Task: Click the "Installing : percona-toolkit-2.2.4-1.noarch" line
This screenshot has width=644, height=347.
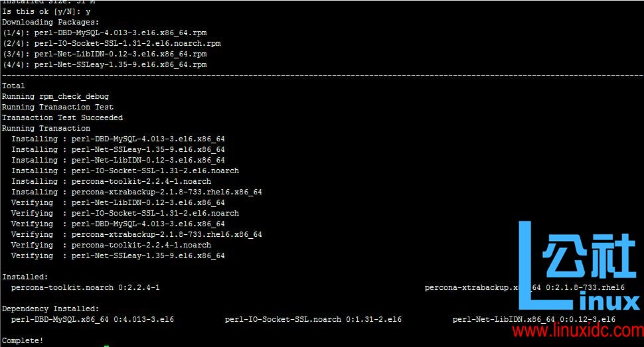Action: click(x=111, y=181)
